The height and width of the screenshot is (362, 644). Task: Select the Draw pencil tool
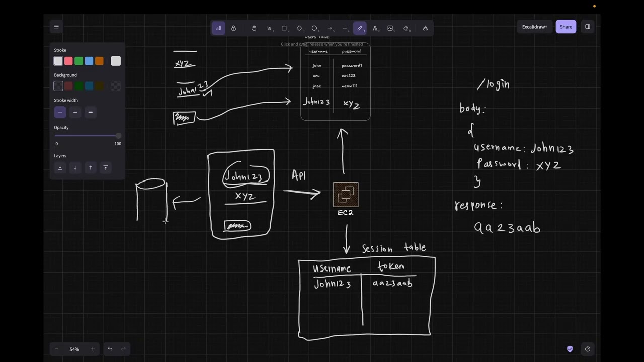pos(360,28)
